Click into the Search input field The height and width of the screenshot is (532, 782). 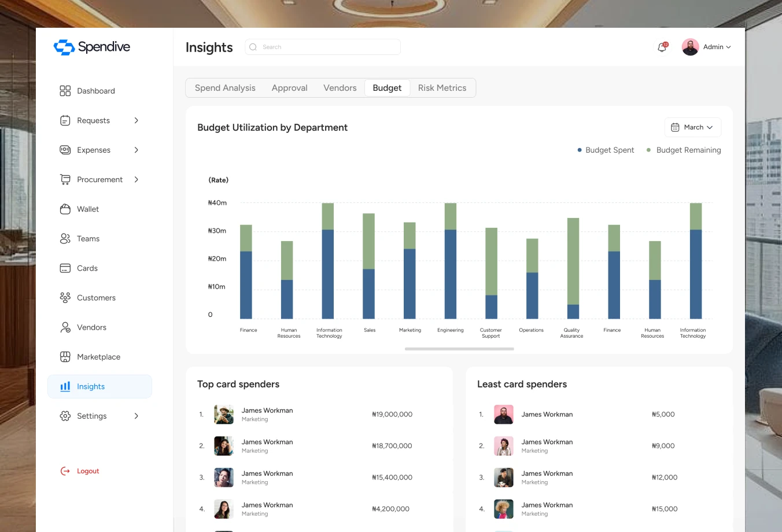click(x=323, y=47)
